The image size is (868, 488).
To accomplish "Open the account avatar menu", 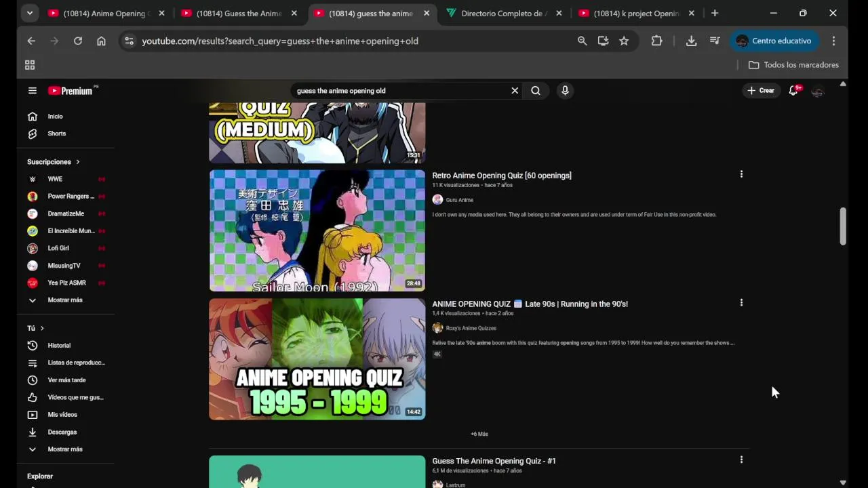I will (x=818, y=91).
